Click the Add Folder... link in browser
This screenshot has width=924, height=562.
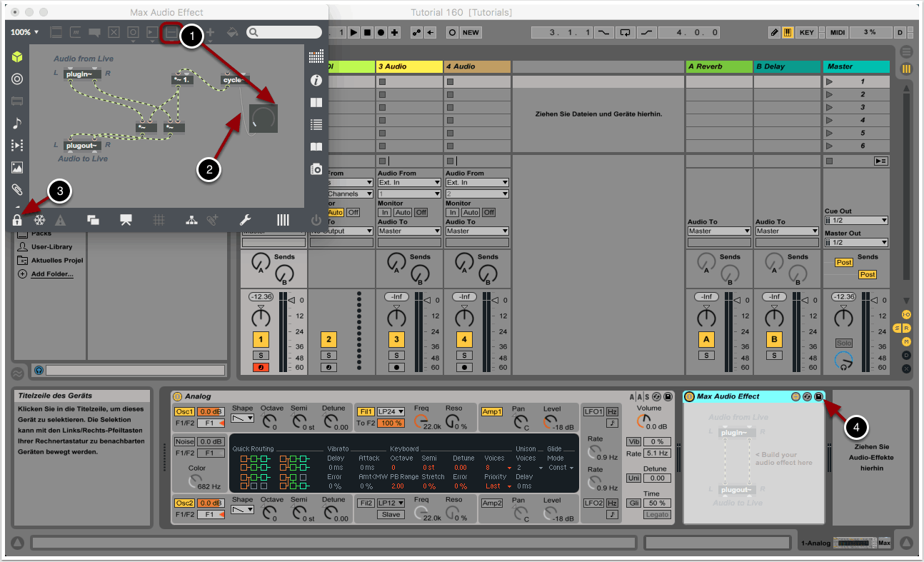pyautogui.click(x=51, y=274)
